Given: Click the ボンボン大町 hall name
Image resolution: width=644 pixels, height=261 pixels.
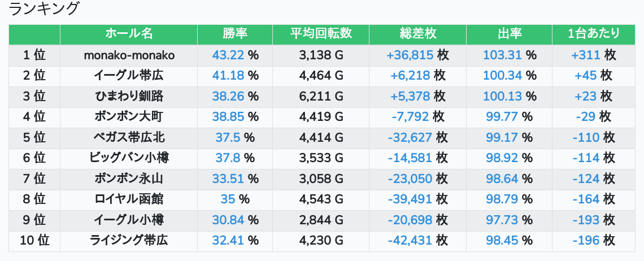Looking at the screenshot, I should 129,117.
